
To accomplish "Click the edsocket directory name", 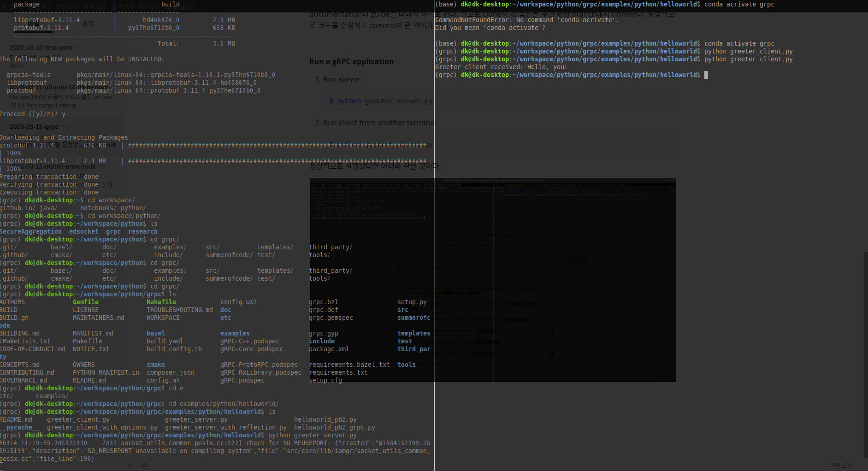I will click(83, 231).
